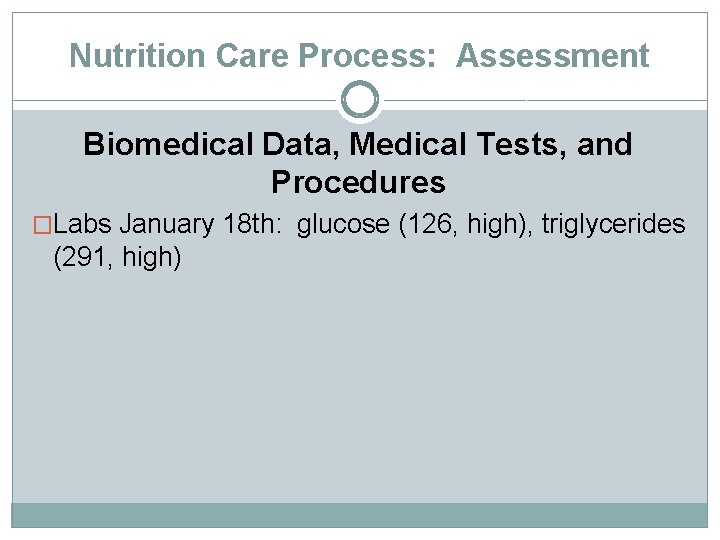Select the word Biomedical in the subheading
The image size is (720, 540).
tap(169, 144)
